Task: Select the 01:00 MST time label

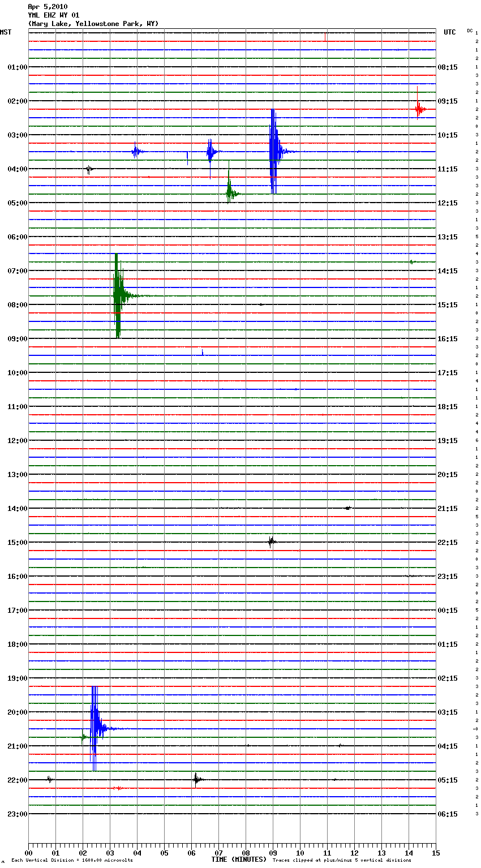Action: [x=18, y=67]
